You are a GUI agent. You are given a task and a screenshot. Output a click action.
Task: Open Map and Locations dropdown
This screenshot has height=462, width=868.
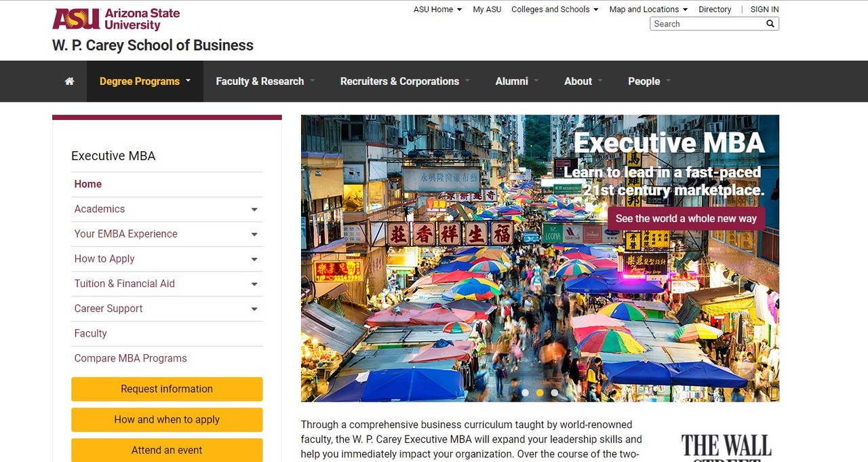pyautogui.click(x=648, y=9)
